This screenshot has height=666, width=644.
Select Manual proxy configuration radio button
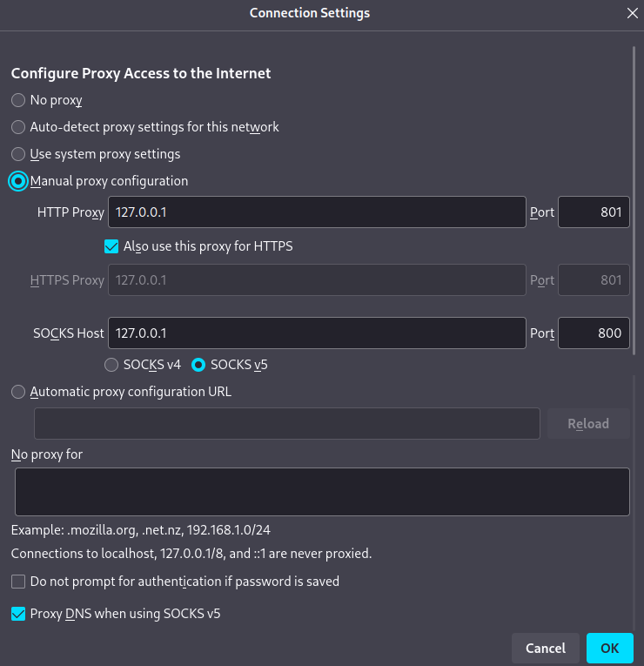(x=18, y=181)
